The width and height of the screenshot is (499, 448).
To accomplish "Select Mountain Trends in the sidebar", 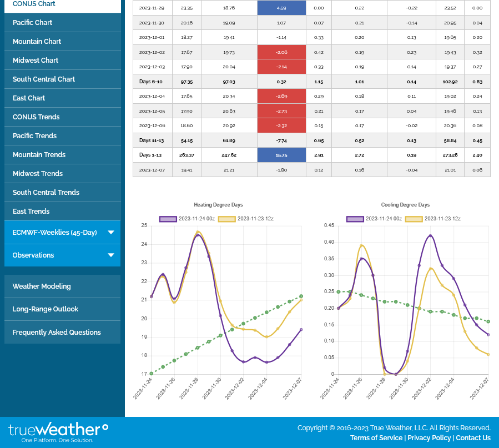I will click(x=39, y=155).
